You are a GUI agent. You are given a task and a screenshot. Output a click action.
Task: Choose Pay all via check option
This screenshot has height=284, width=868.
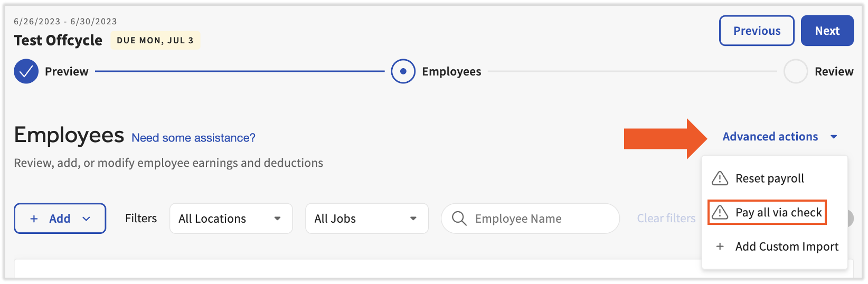pos(778,212)
